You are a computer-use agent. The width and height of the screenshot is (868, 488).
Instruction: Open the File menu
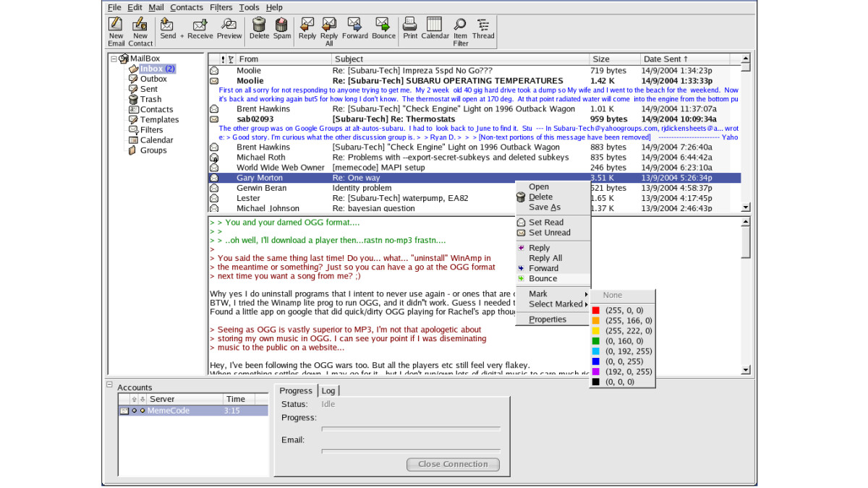click(x=114, y=7)
